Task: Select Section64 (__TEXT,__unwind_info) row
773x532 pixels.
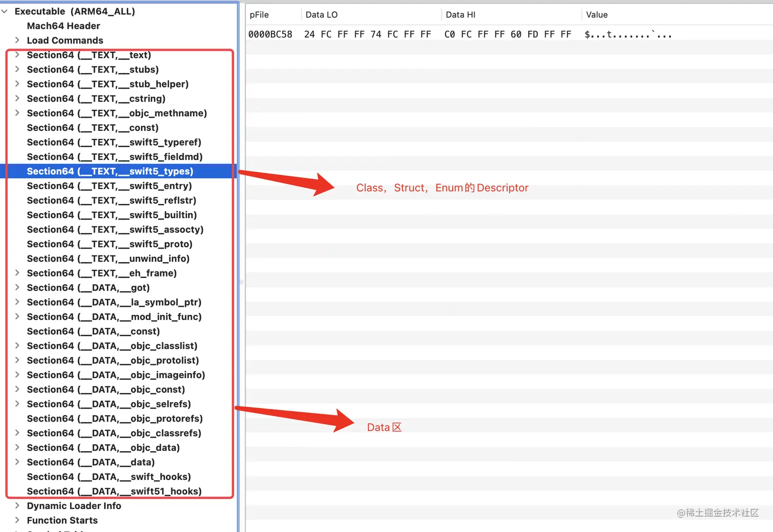Action: [119, 259]
